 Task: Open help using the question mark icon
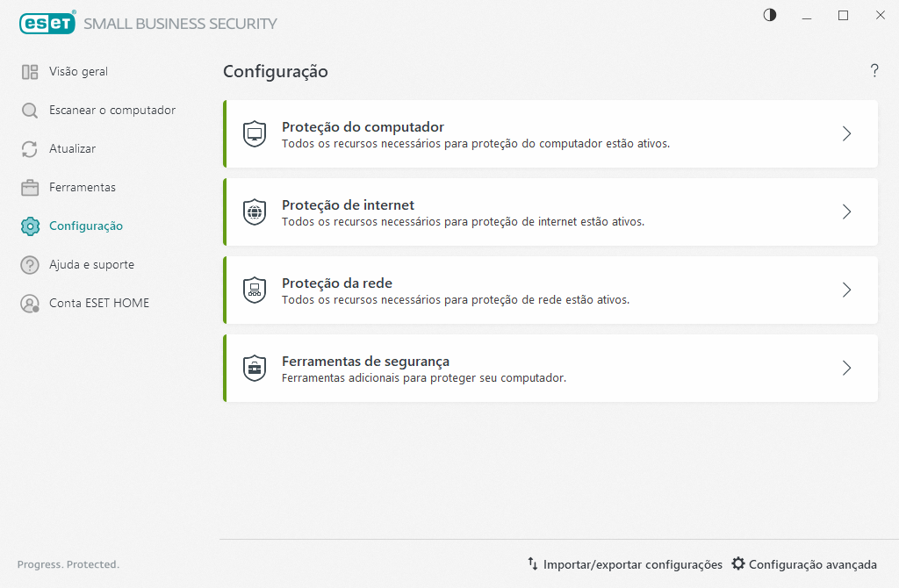pyautogui.click(x=874, y=71)
